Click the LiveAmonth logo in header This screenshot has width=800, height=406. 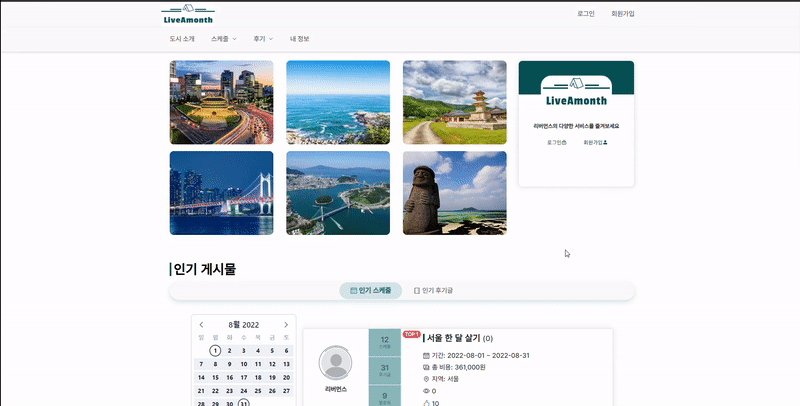coord(188,15)
